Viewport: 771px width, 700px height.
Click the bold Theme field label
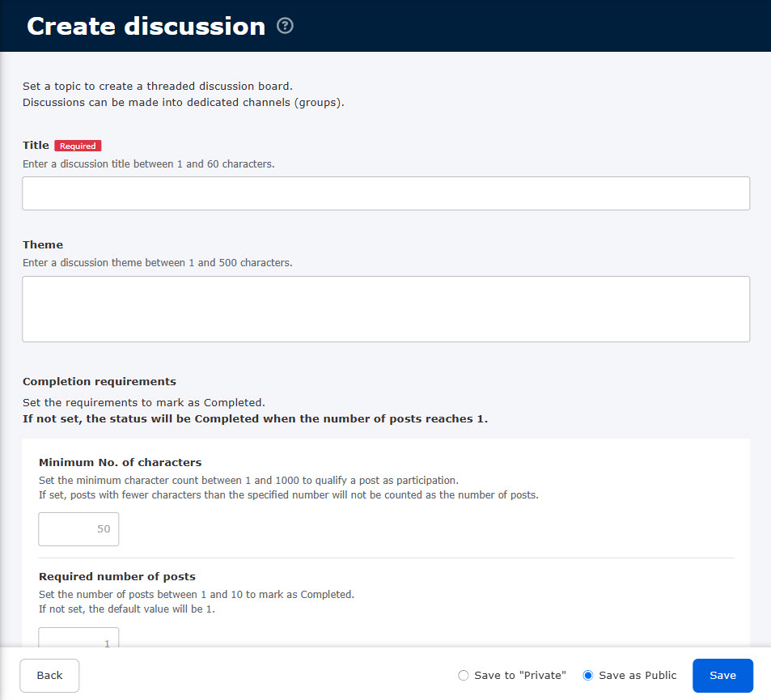[43, 244]
